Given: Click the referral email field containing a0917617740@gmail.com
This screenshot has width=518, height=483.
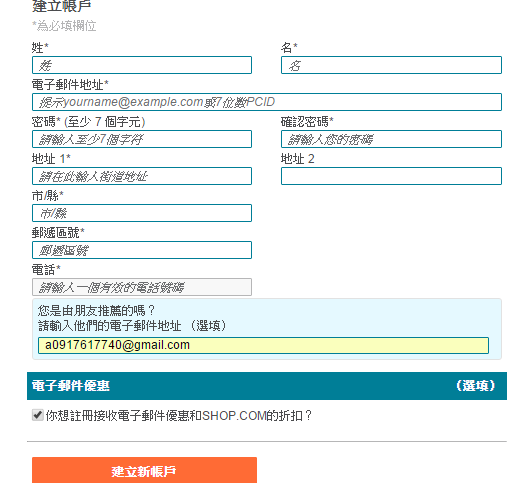Looking at the screenshot, I should (x=263, y=345).
